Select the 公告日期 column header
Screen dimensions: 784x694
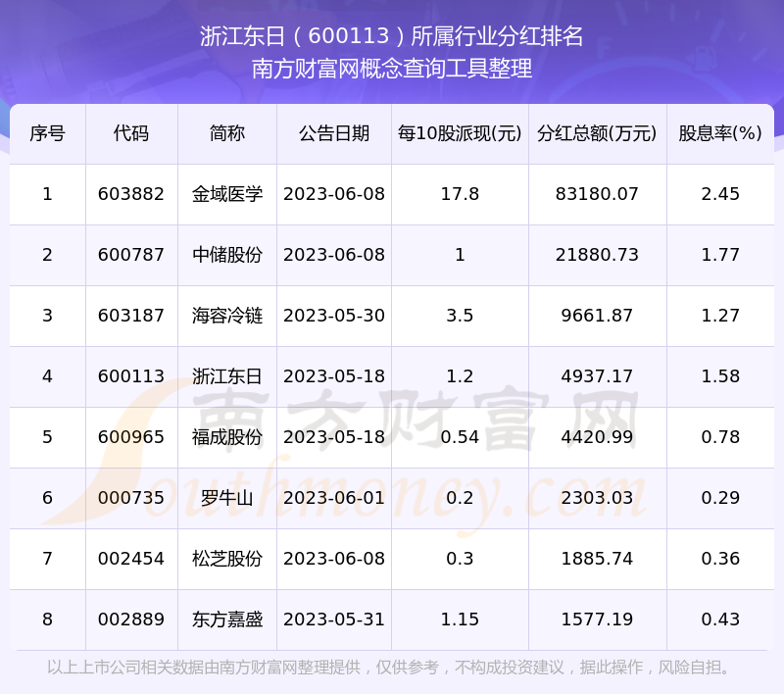[334, 133]
